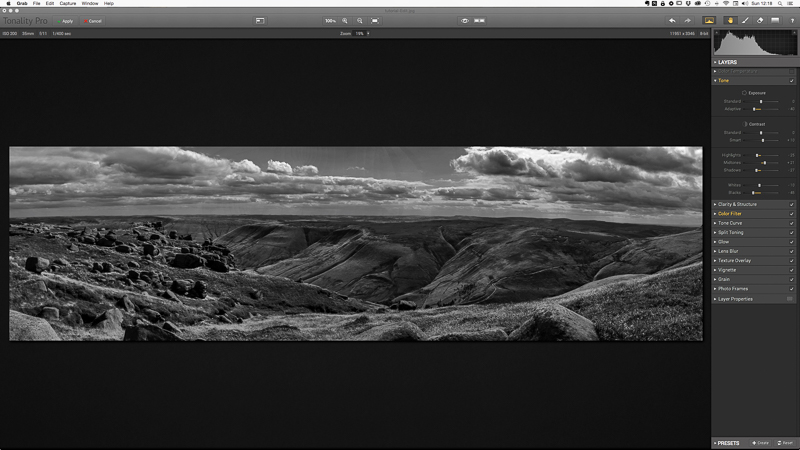Click the zoom in magnifier icon
This screenshot has width=800, height=450.
tap(346, 20)
